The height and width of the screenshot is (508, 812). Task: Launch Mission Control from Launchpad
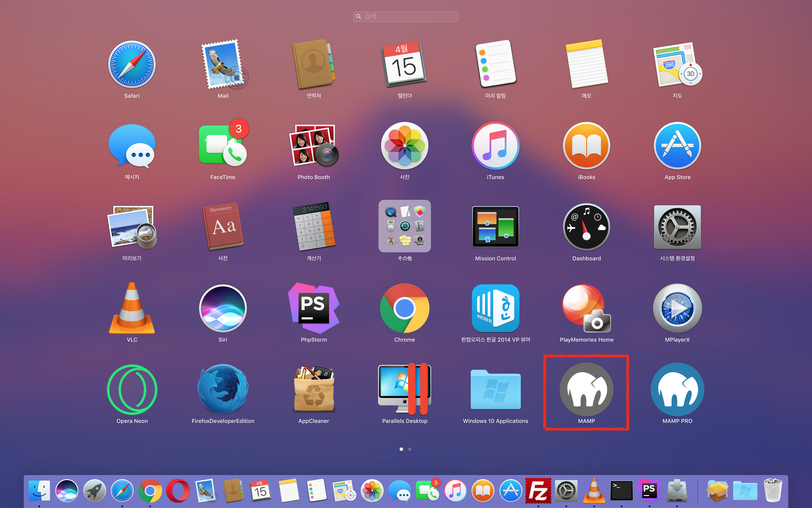[496, 227]
